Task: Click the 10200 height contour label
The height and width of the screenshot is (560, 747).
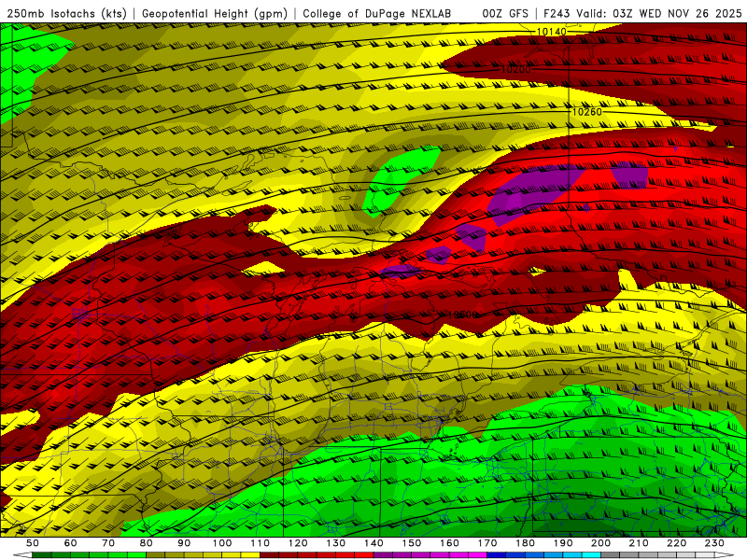Action: pos(516,69)
